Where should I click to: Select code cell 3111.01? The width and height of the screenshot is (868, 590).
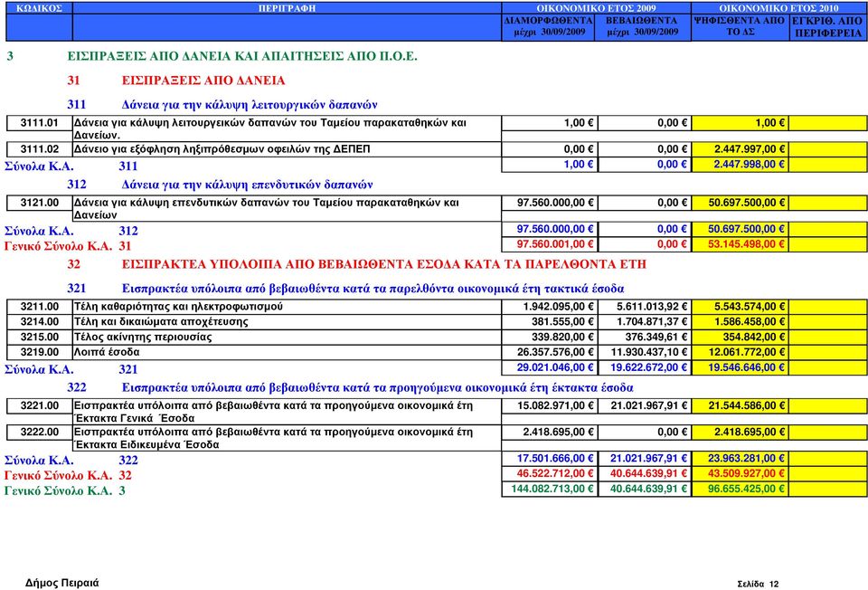(39, 123)
